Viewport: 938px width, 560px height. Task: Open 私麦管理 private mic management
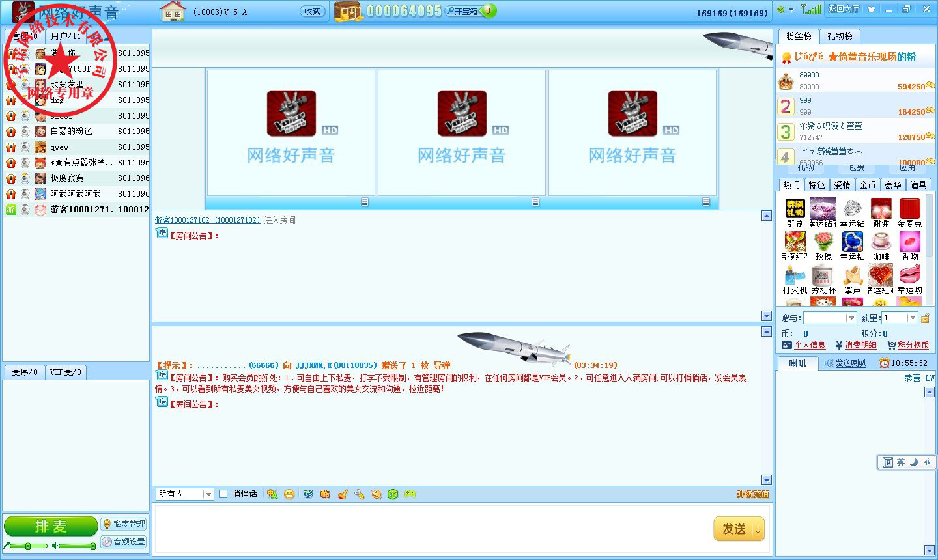coord(124,524)
